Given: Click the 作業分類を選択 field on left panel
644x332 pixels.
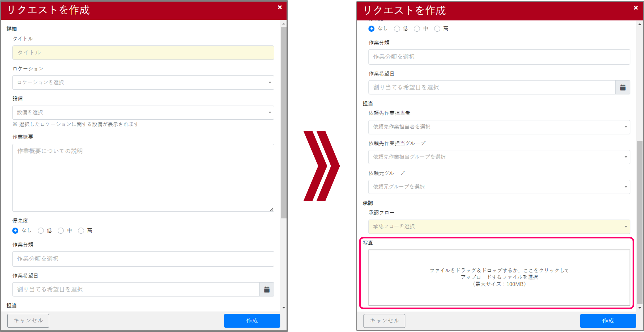Looking at the screenshot, I should tap(143, 259).
